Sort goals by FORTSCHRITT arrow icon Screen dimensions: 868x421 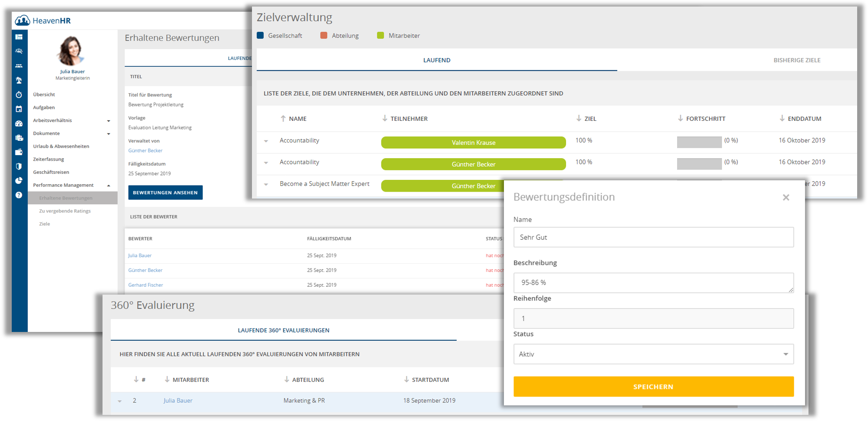[680, 118]
